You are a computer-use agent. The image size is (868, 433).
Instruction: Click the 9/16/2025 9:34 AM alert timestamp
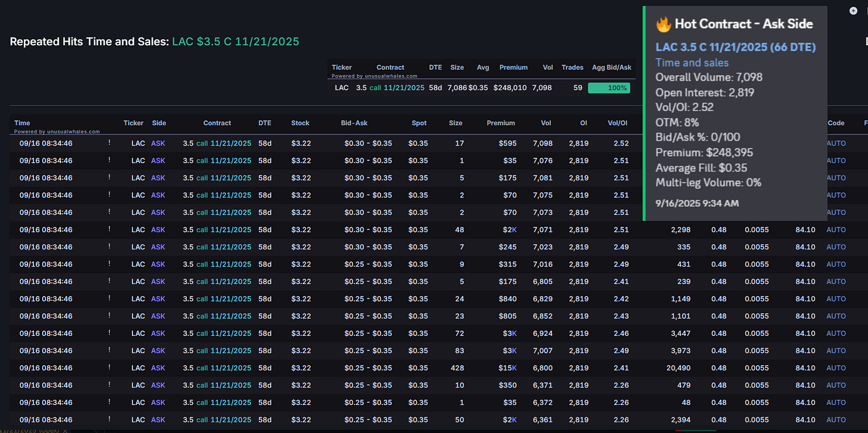tap(697, 203)
